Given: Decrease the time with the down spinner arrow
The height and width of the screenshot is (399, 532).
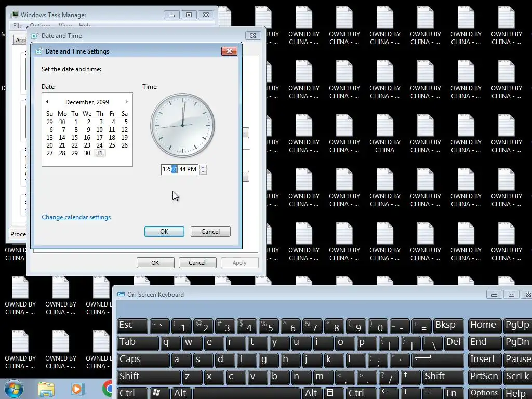Looking at the screenshot, I should tap(203, 171).
